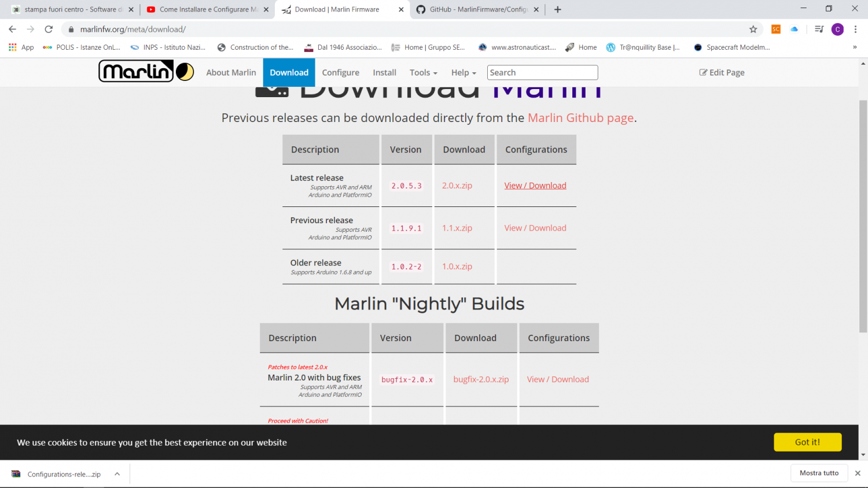Click the site lock icon in address bar

coord(71,29)
